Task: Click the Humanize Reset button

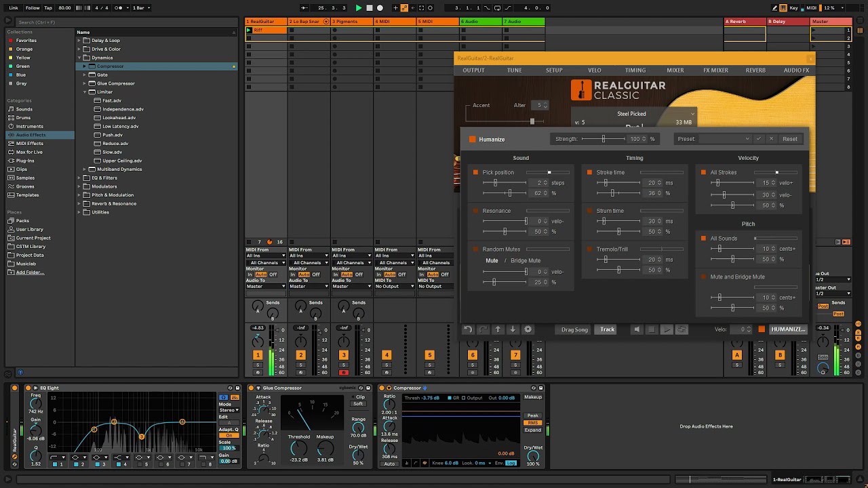Action: click(x=790, y=139)
